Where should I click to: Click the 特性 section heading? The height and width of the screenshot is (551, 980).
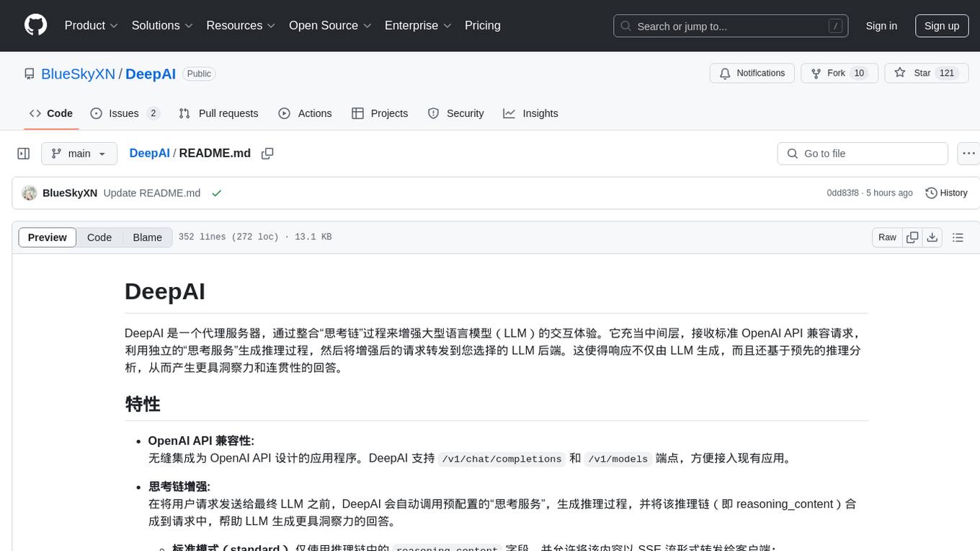(x=143, y=403)
